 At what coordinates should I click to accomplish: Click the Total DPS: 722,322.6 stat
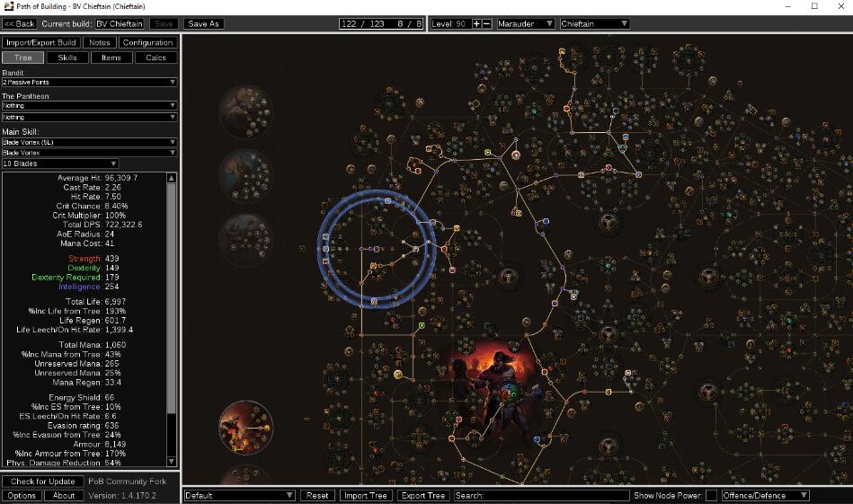[x=102, y=225]
